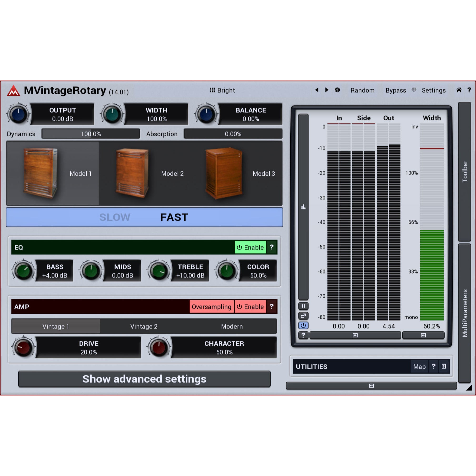
Task: Collapse width meter using its expander
Action: coord(423,335)
